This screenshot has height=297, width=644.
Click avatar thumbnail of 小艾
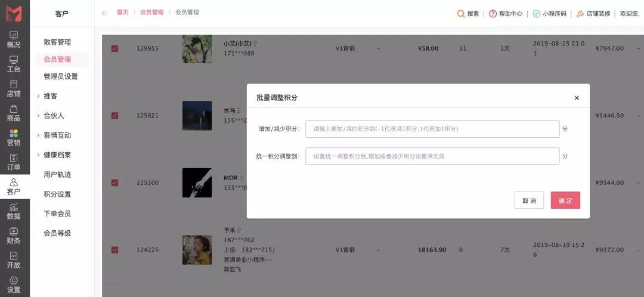[x=197, y=48]
